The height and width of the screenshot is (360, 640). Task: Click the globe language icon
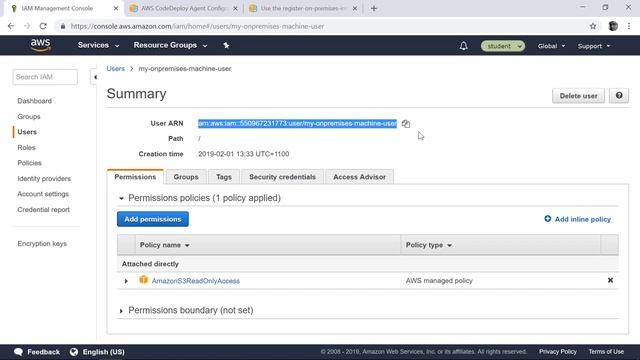[x=74, y=352]
